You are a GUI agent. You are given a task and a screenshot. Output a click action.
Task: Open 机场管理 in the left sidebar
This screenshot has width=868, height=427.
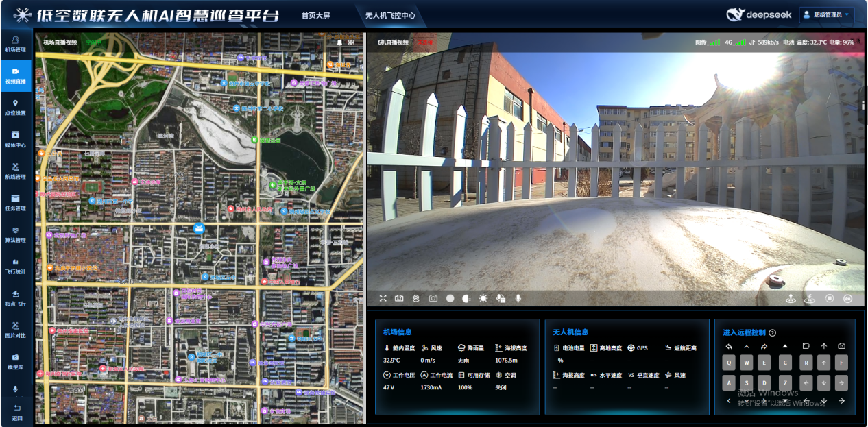(x=15, y=44)
